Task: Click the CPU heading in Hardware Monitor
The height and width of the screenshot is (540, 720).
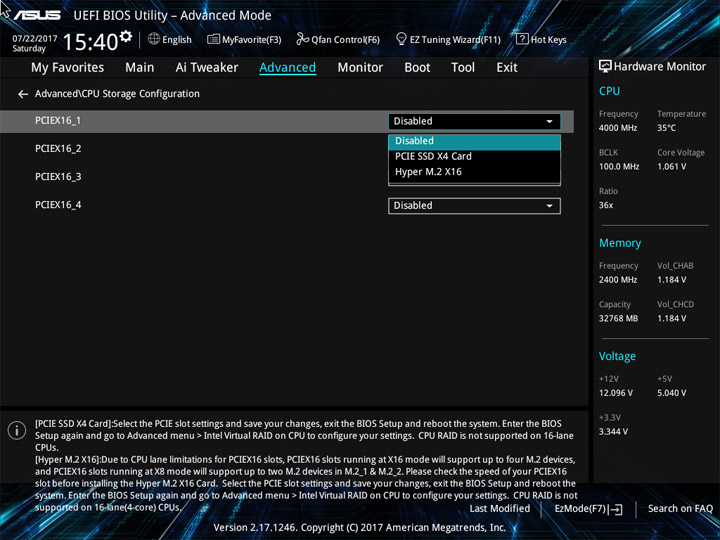Action: pos(609,91)
